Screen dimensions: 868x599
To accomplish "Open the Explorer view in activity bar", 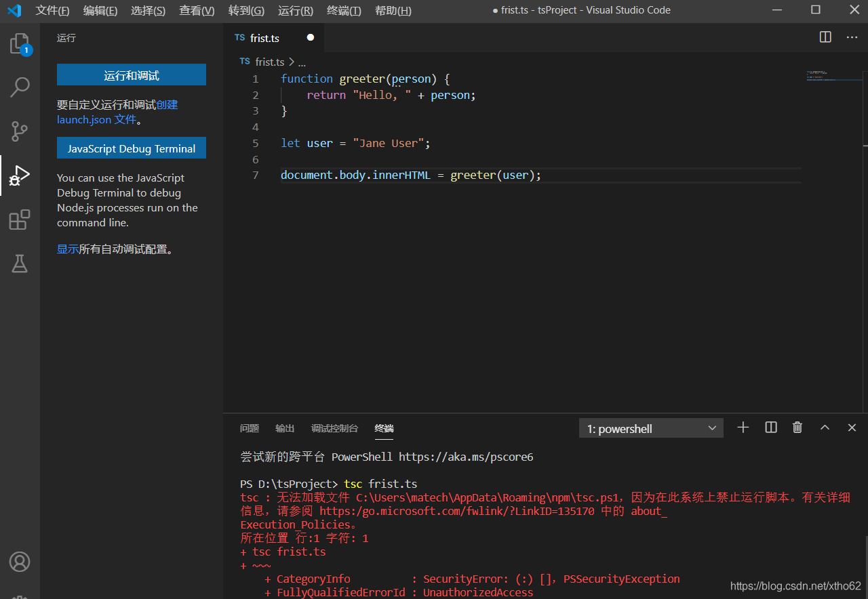I will pyautogui.click(x=20, y=44).
